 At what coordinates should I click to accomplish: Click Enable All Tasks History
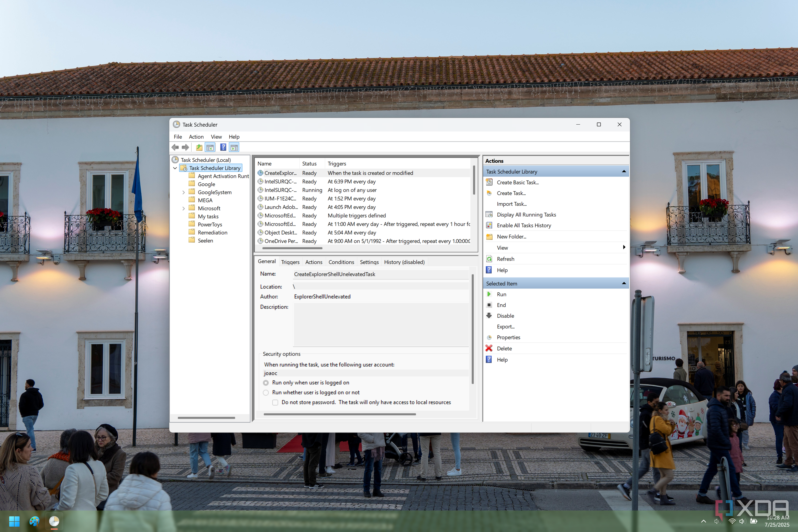[524, 225]
